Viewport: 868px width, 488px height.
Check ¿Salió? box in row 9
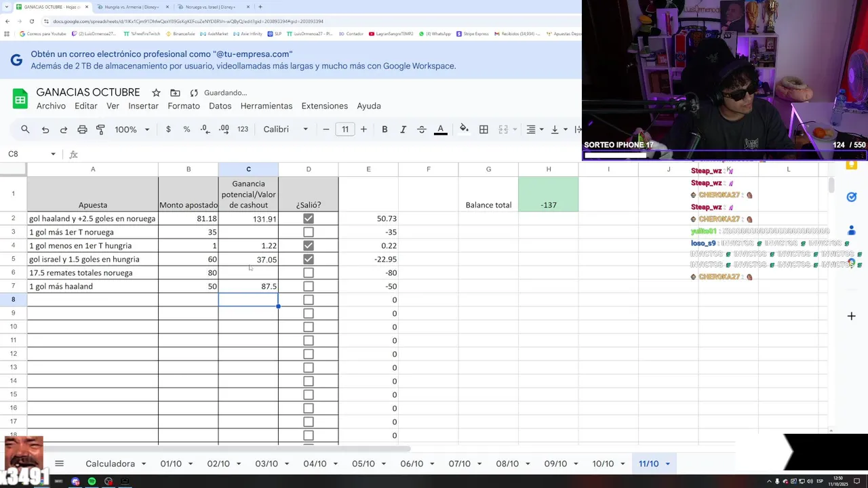pyautogui.click(x=309, y=313)
